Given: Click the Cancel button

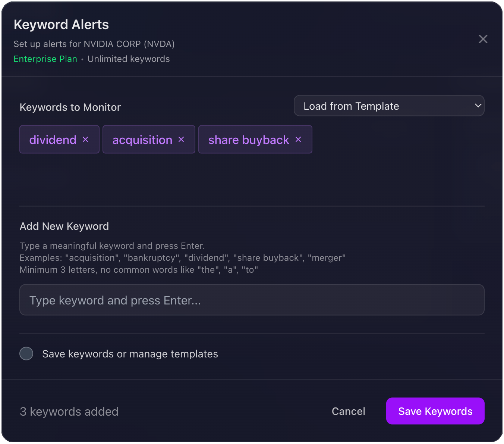Looking at the screenshot, I should [x=348, y=411].
